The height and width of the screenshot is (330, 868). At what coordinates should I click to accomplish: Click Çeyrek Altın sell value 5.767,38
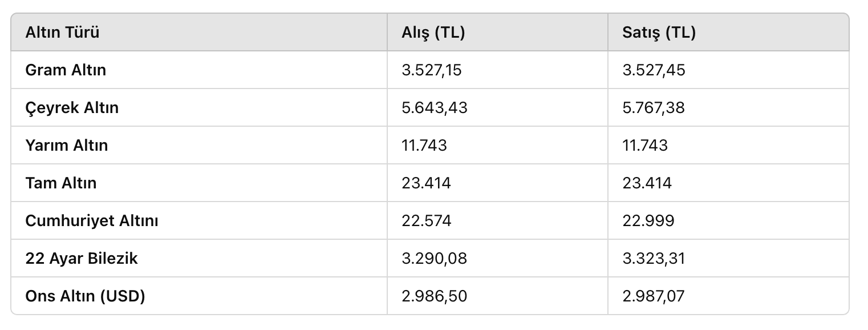coord(654,108)
